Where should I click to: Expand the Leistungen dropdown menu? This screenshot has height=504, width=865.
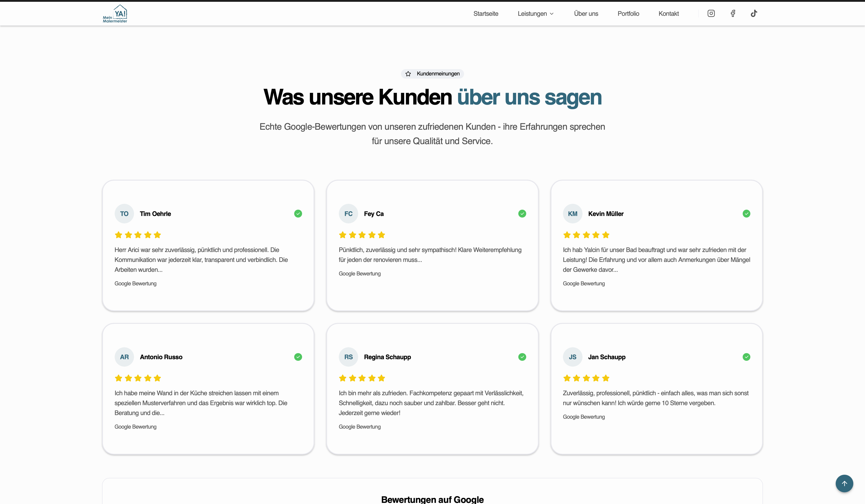[532, 14]
